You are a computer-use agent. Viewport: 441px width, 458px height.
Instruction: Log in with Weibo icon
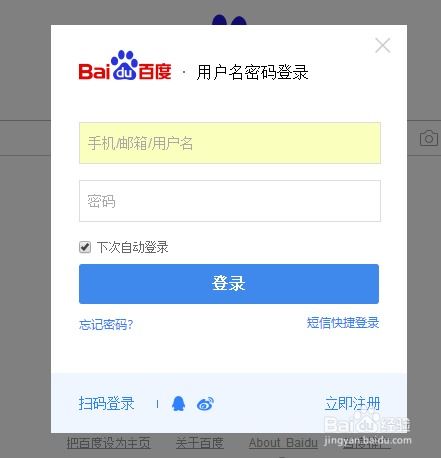205,404
